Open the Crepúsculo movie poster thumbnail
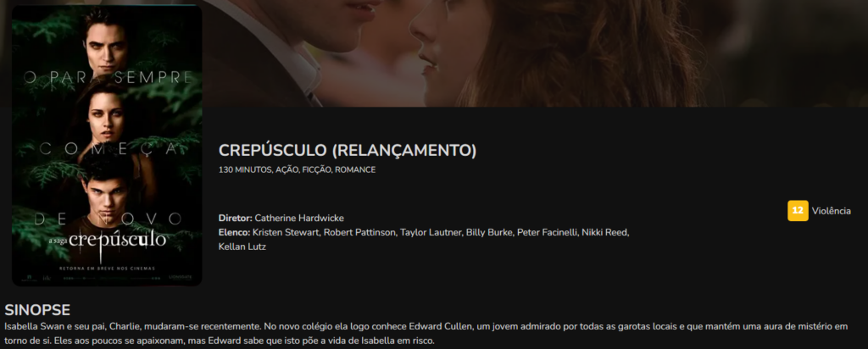The height and width of the screenshot is (349, 868). pyautogui.click(x=107, y=146)
